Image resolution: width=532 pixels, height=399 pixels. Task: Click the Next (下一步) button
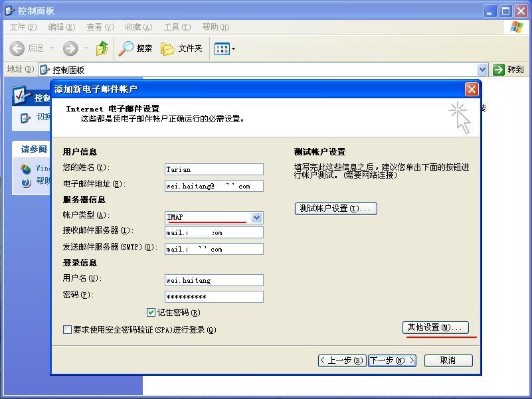click(392, 360)
